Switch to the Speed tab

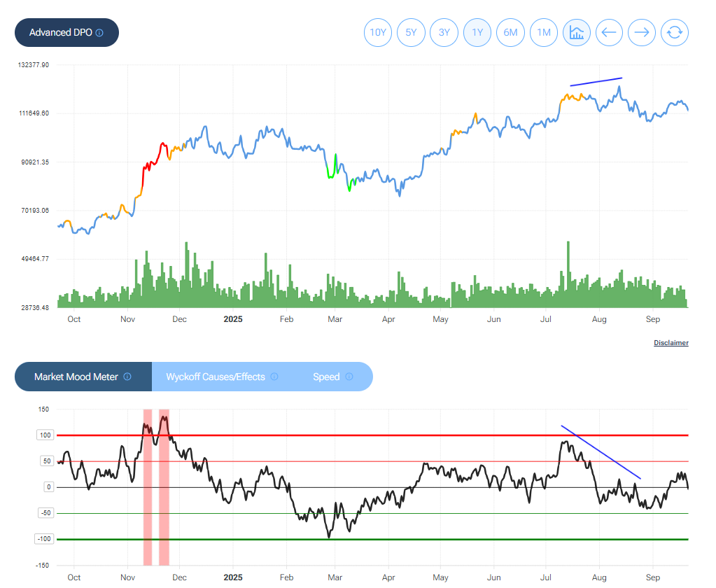click(333, 377)
